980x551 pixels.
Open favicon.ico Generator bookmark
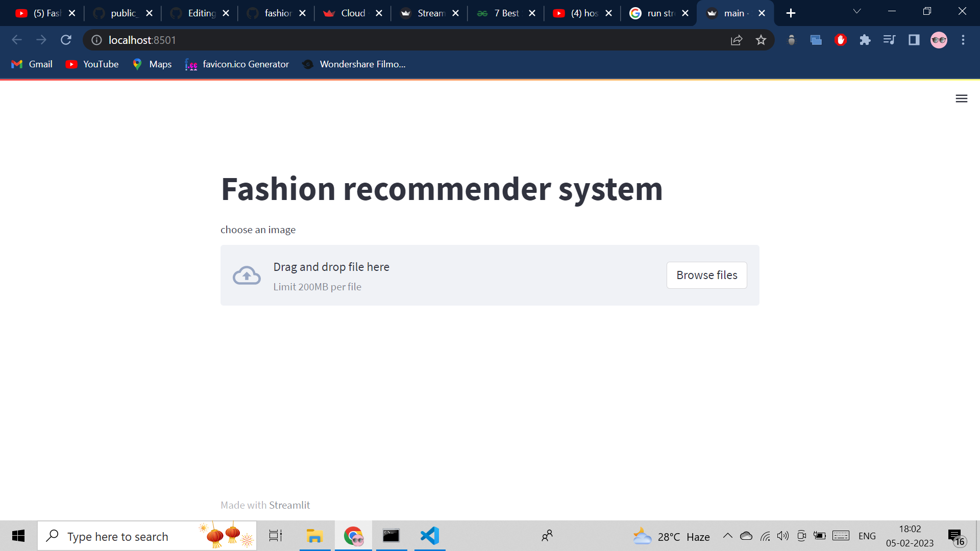[x=237, y=64]
